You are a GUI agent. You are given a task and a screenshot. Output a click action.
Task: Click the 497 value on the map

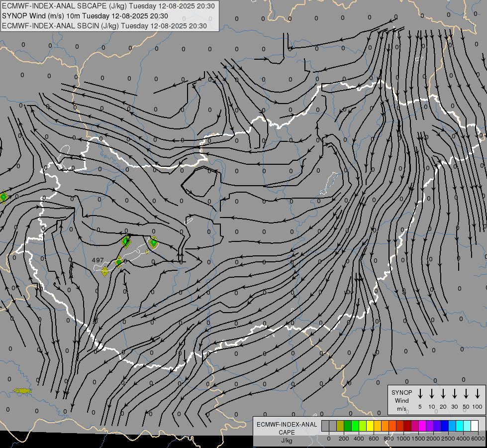pos(98,260)
